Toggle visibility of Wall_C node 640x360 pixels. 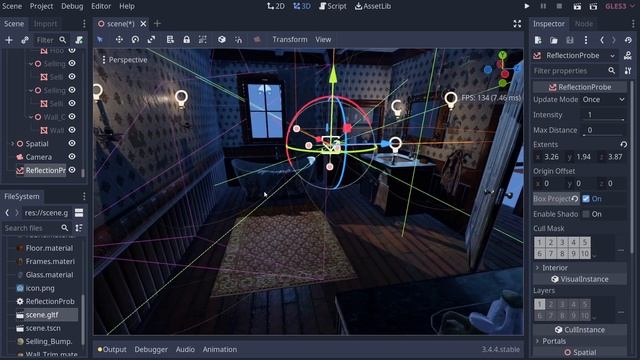coord(72,117)
